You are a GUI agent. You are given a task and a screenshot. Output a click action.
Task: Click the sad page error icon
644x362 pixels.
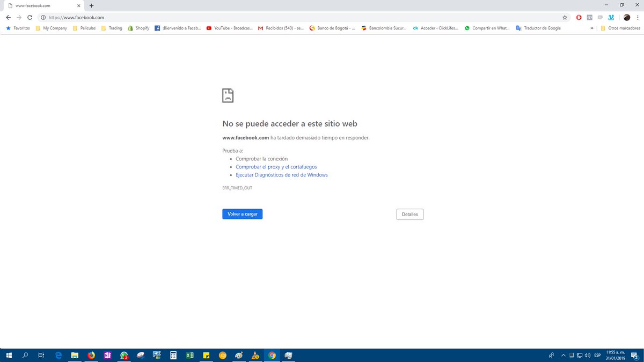pos(228,95)
